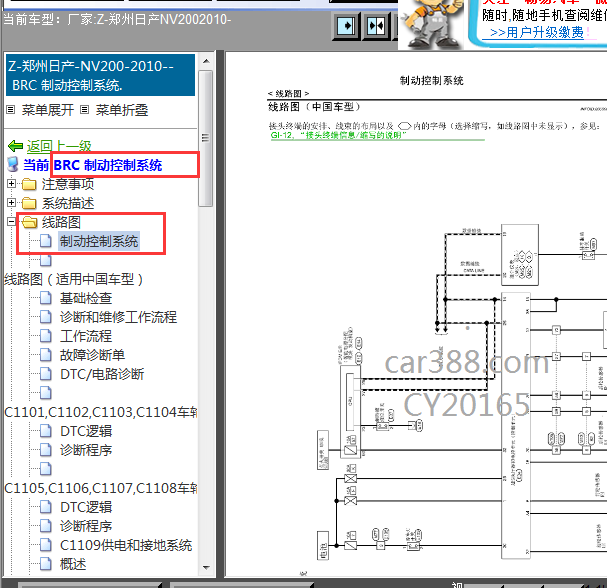The width and height of the screenshot is (607, 588).
Task: Click the document icon beside 工作流程
Action: (x=46, y=336)
